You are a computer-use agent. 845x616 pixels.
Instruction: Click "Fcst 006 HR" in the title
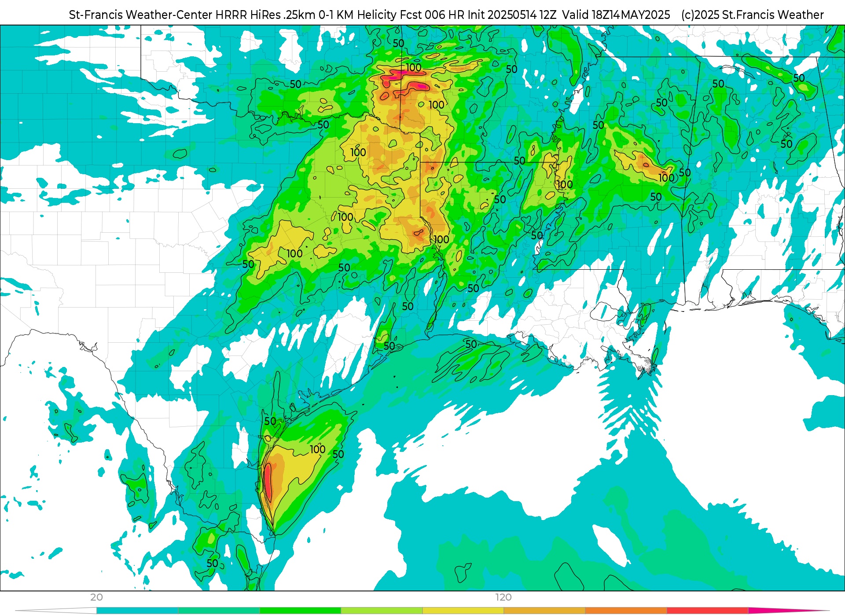(x=432, y=15)
